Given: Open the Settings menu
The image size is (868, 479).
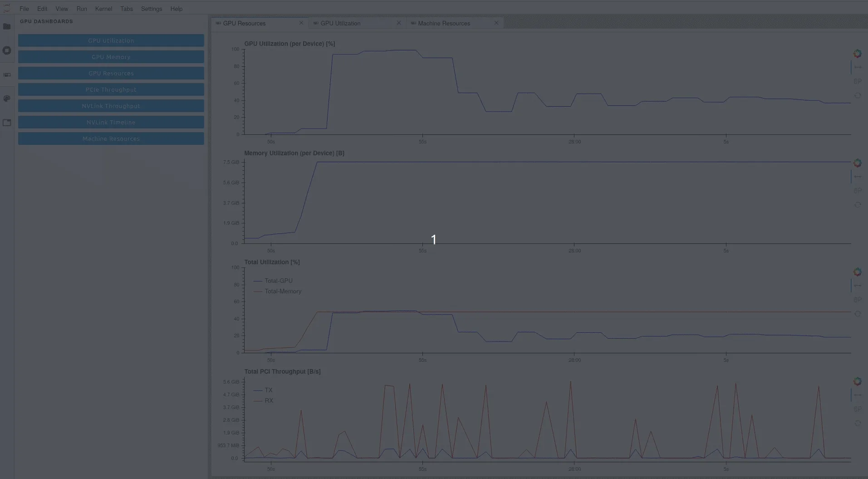Looking at the screenshot, I should pyautogui.click(x=152, y=9).
